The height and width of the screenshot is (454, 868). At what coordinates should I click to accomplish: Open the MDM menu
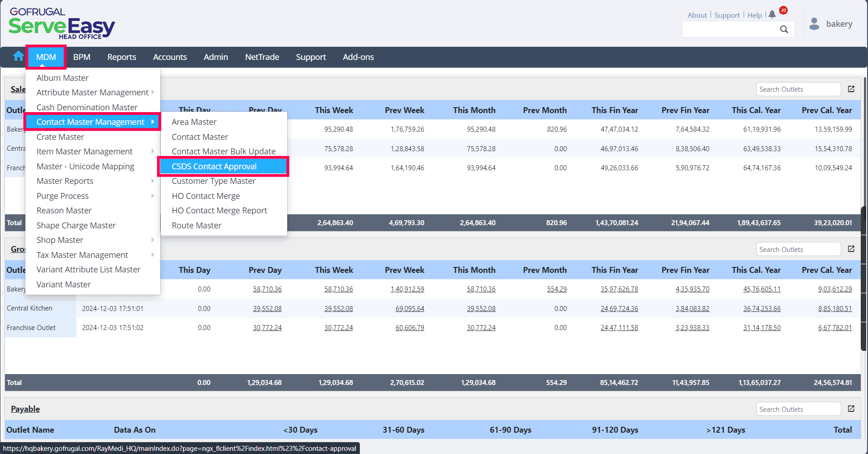[x=46, y=57]
